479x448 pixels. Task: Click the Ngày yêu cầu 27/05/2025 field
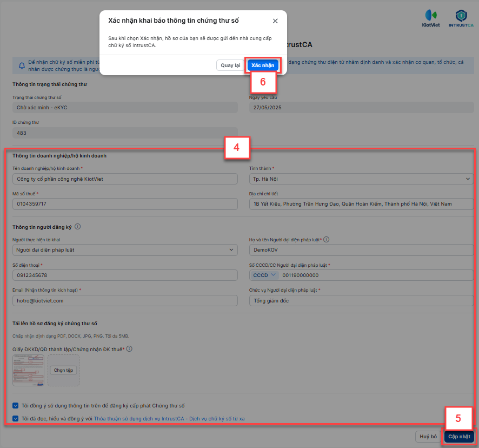point(361,107)
